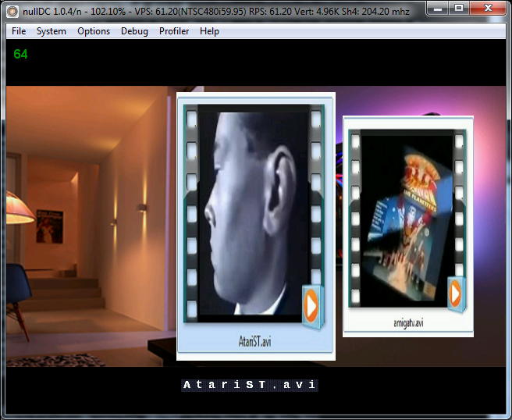Click the AtariST.avi filename under the large thumbnail

point(254,342)
